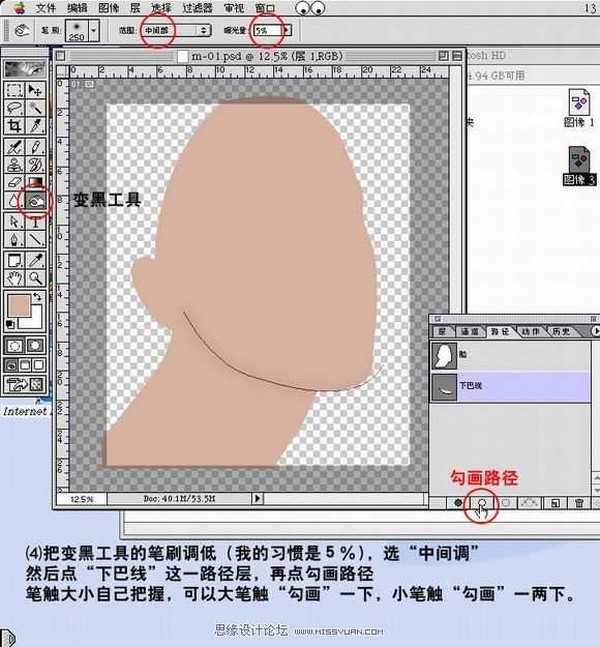Switch to Quick Mask mode

[36, 345]
